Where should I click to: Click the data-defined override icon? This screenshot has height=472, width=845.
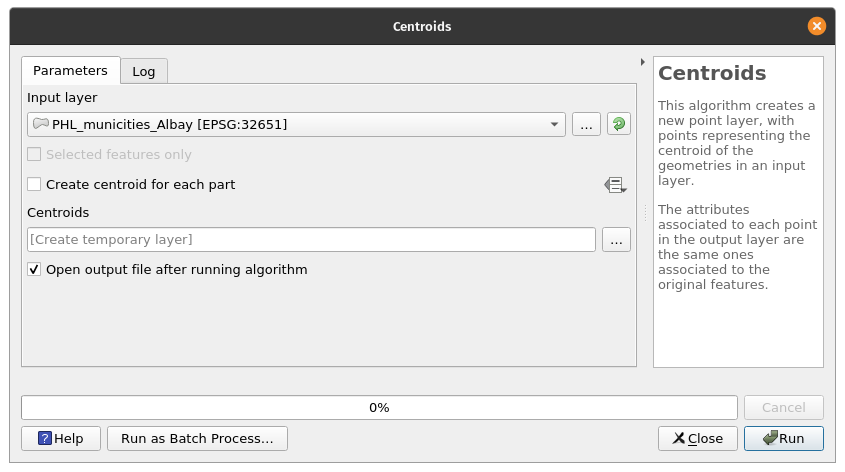[x=614, y=185]
